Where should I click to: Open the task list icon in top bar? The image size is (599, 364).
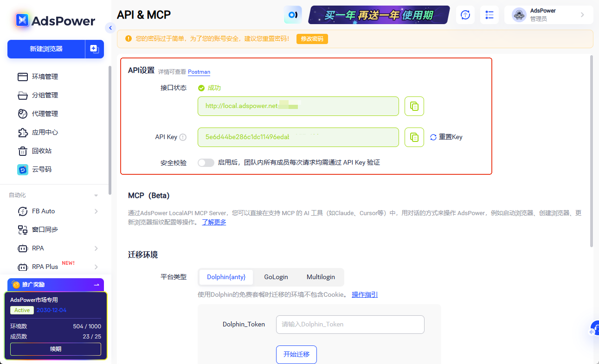pos(489,15)
